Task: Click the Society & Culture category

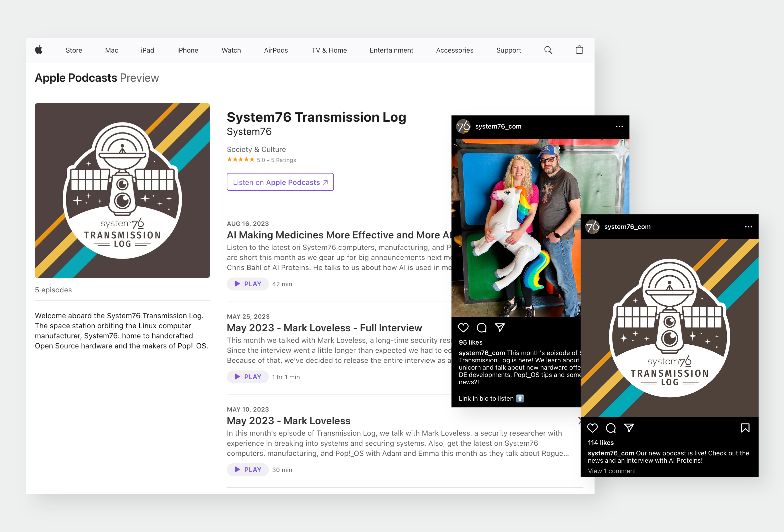Action: coord(256,149)
